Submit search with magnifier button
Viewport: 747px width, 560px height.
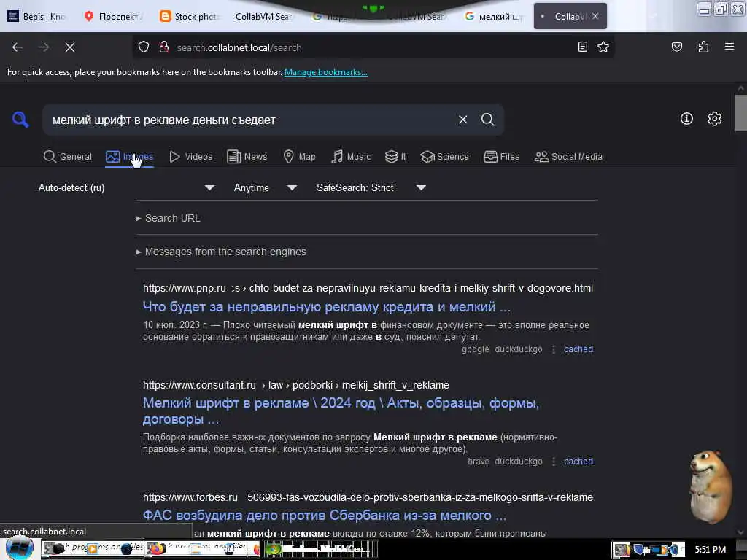(x=487, y=120)
